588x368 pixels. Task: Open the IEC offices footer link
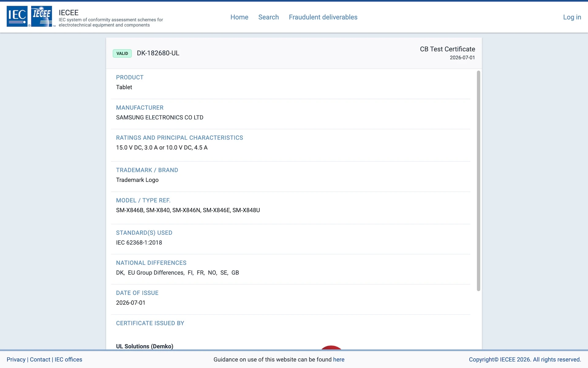[68, 359]
